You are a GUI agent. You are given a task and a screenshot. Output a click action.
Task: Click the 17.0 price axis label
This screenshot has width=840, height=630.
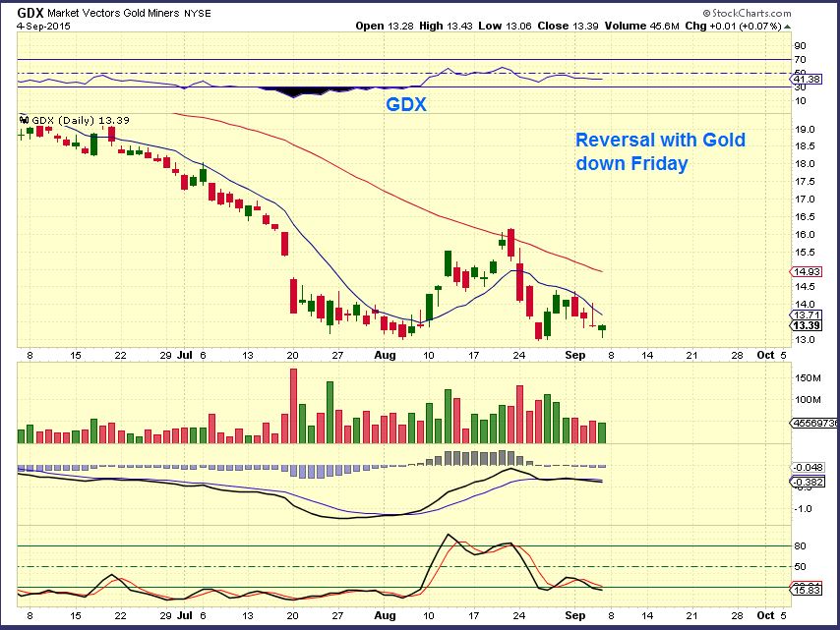(805, 200)
